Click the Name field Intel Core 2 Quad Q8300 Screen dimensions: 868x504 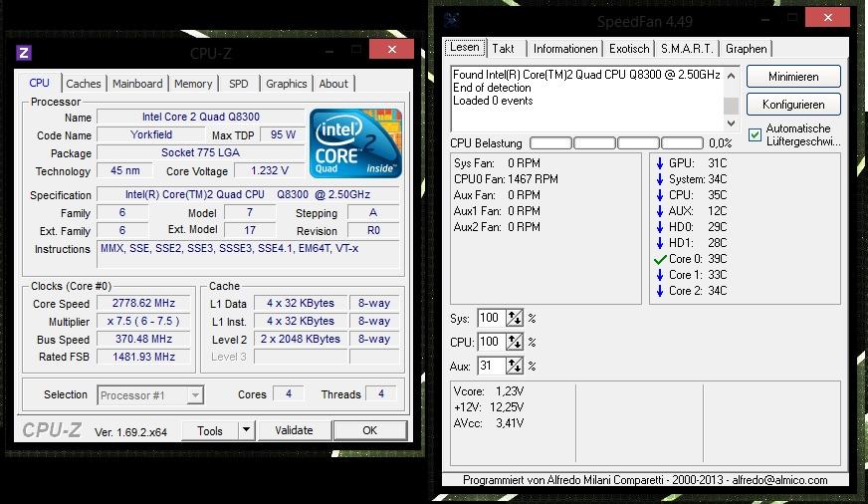pos(200,117)
